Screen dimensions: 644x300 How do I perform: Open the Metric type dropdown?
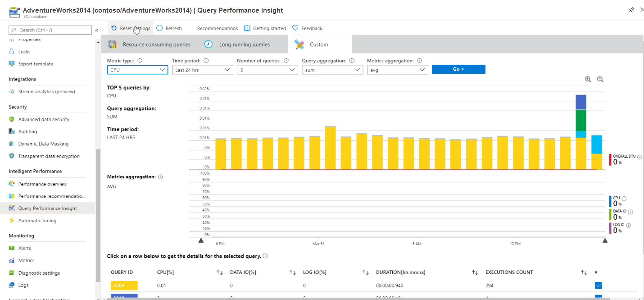pos(137,69)
